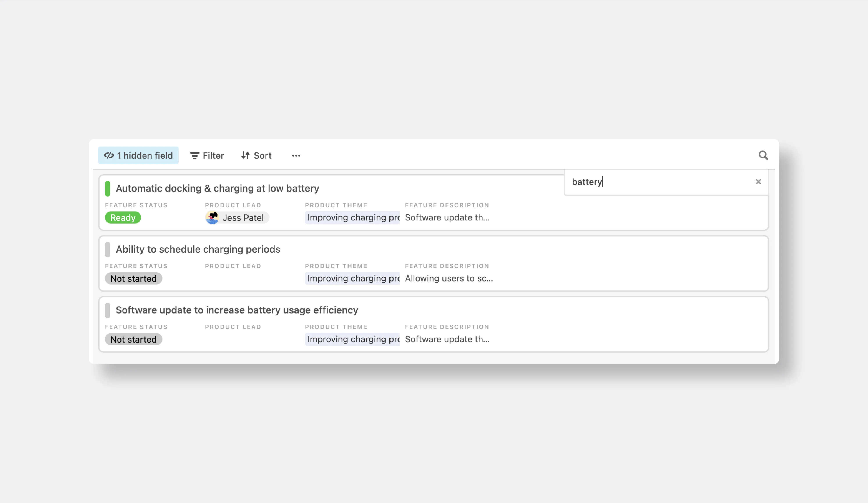Open the three-dot more options menu
The width and height of the screenshot is (868, 503).
point(296,156)
